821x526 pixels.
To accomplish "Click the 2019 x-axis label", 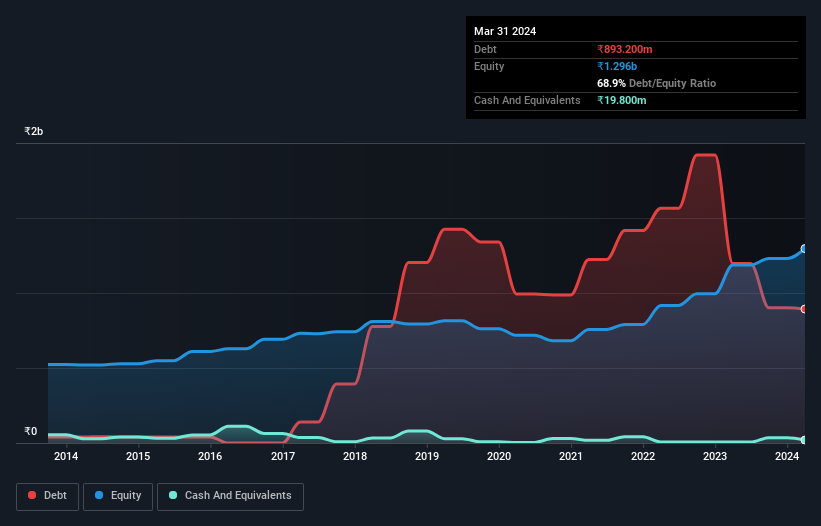I will tap(427, 456).
